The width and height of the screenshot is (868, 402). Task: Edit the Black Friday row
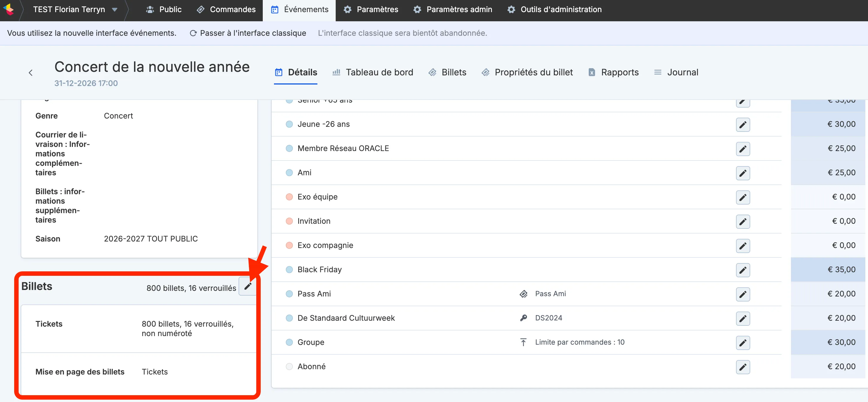click(743, 270)
